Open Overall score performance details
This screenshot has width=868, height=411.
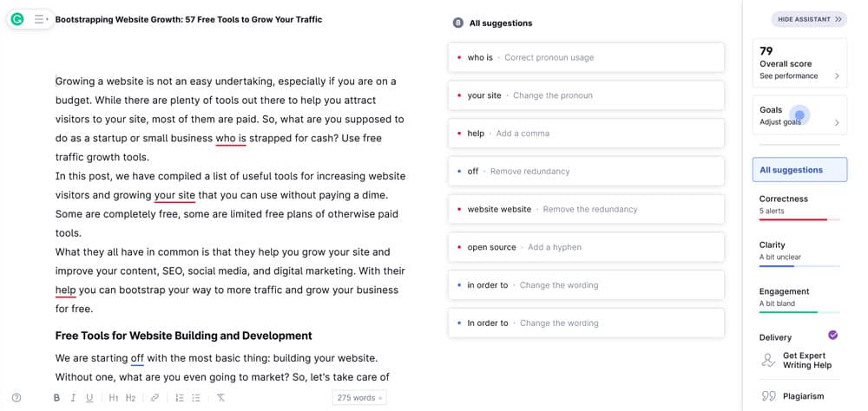[799, 63]
